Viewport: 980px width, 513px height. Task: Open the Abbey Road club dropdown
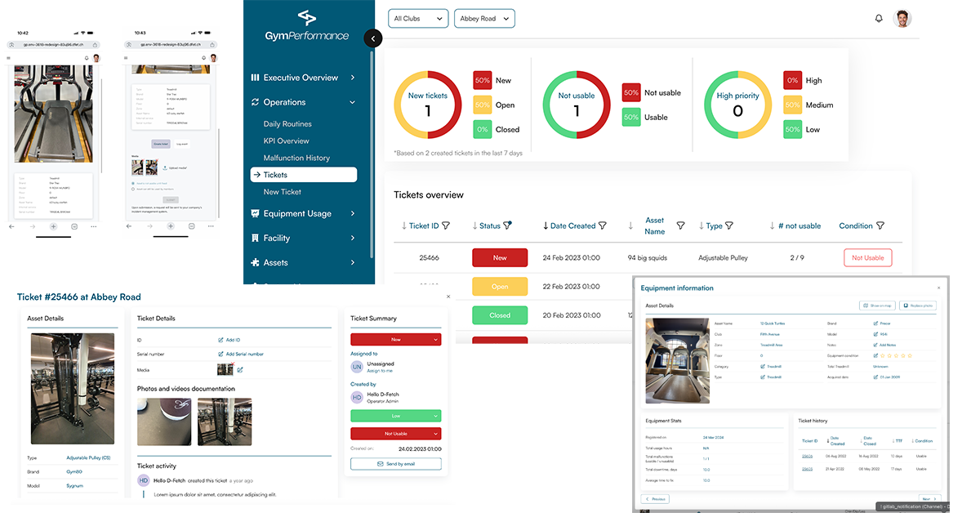point(484,18)
